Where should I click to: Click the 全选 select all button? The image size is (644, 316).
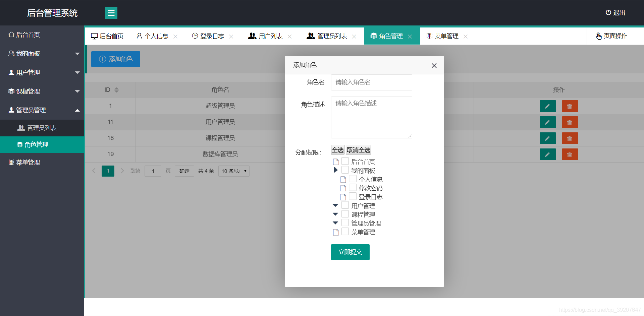coord(338,150)
